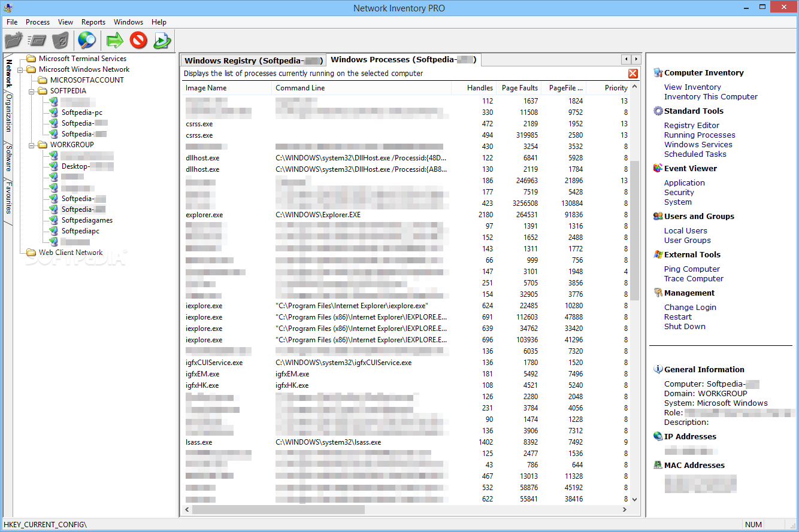Viewport: 799px width, 532px height.
Task: Collapse the Microsoft Windows Network tree node
Action: point(21,69)
